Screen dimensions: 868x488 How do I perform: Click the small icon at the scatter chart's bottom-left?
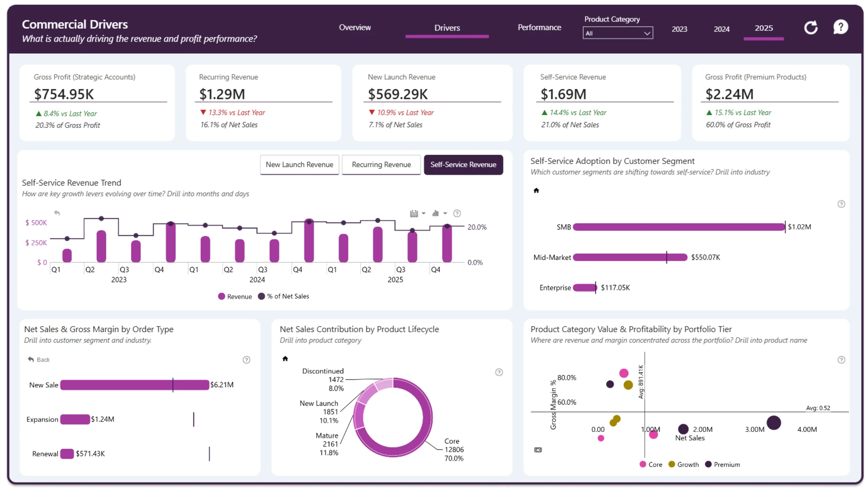(538, 450)
